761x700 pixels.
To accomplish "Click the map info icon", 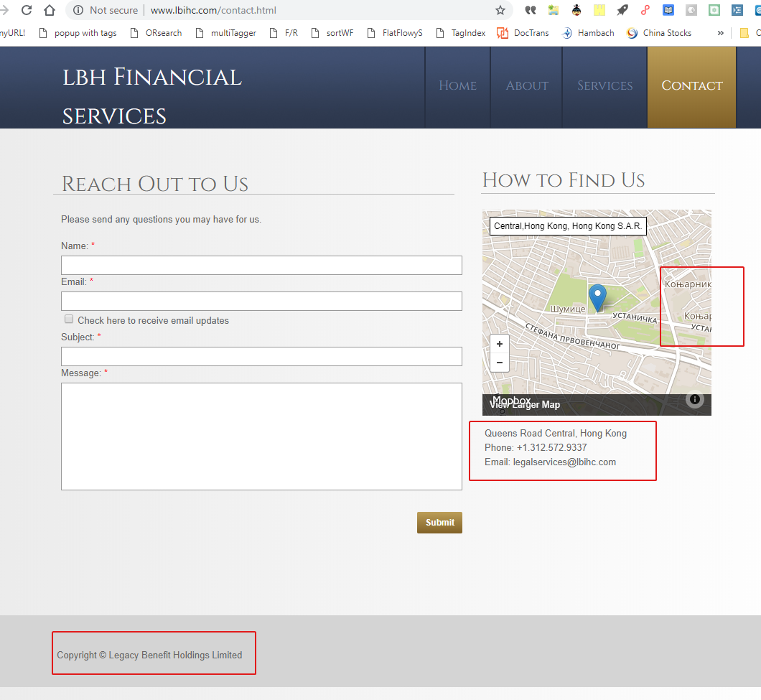I will pos(694,400).
